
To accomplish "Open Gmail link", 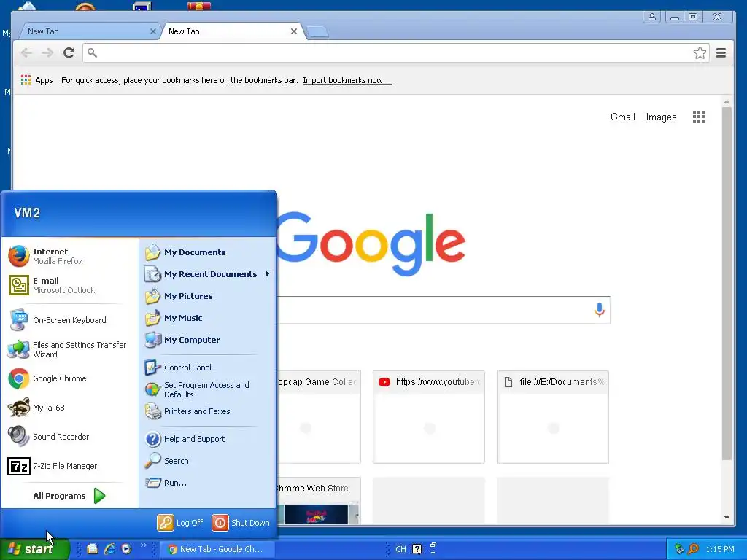I will click(x=623, y=117).
